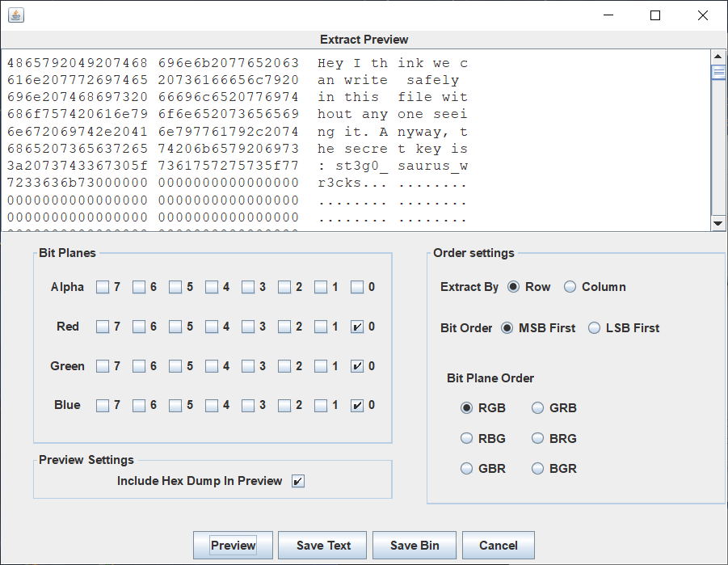
Task: Uncheck Green bit plane 0
Action: [357, 366]
